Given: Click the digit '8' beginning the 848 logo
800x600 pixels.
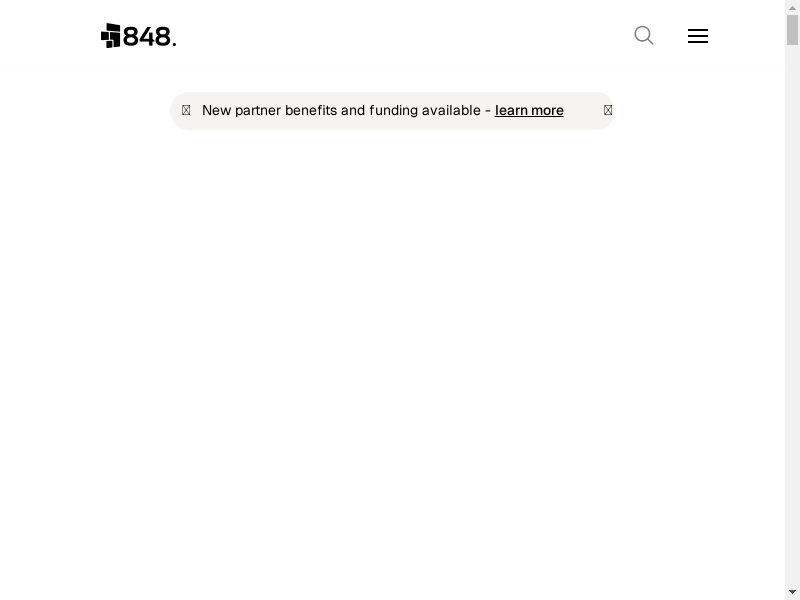Looking at the screenshot, I should pos(131,37).
